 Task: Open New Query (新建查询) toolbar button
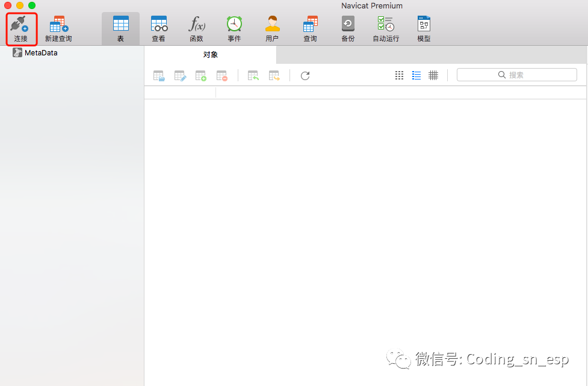(58, 28)
